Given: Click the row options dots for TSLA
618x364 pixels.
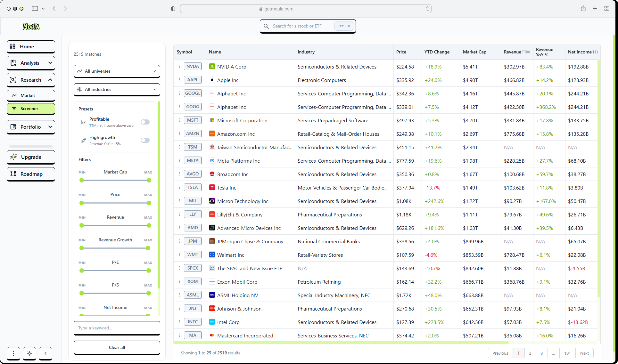Looking at the screenshot, I should click(x=179, y=187).
